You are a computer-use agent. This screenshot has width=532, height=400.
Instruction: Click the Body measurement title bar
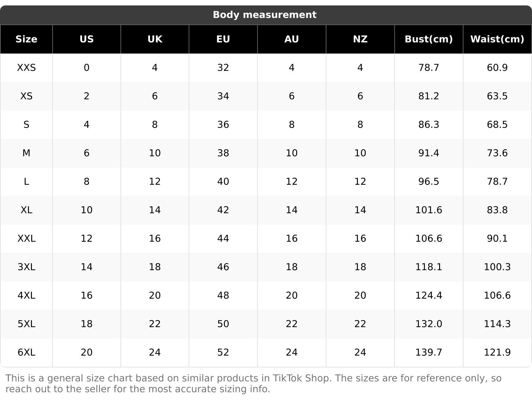tap(265, 15)
